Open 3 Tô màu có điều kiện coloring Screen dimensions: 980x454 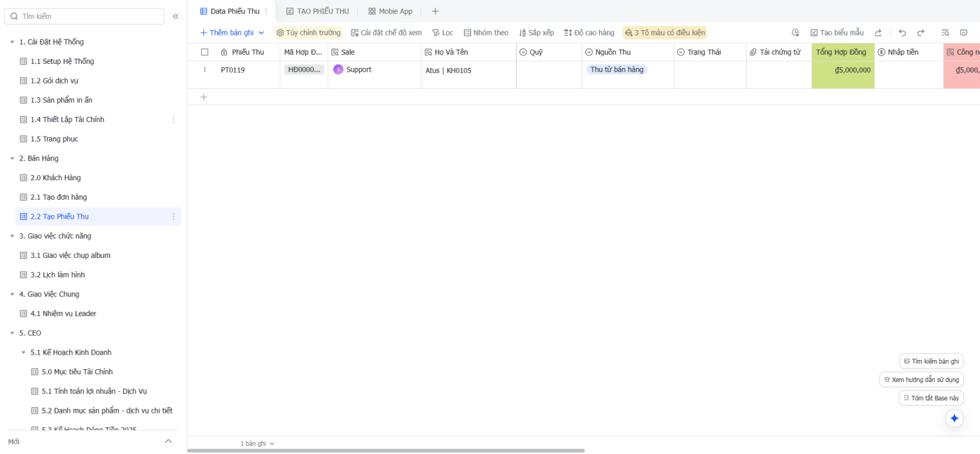tap(664, 33)
